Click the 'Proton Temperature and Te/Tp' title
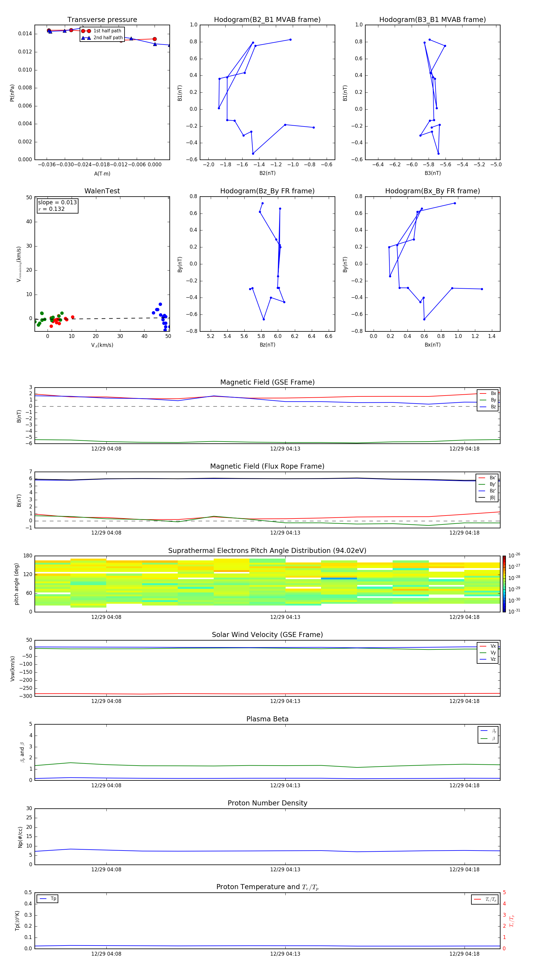The height and width of the screenshot is (980, 535). point(267,887)
